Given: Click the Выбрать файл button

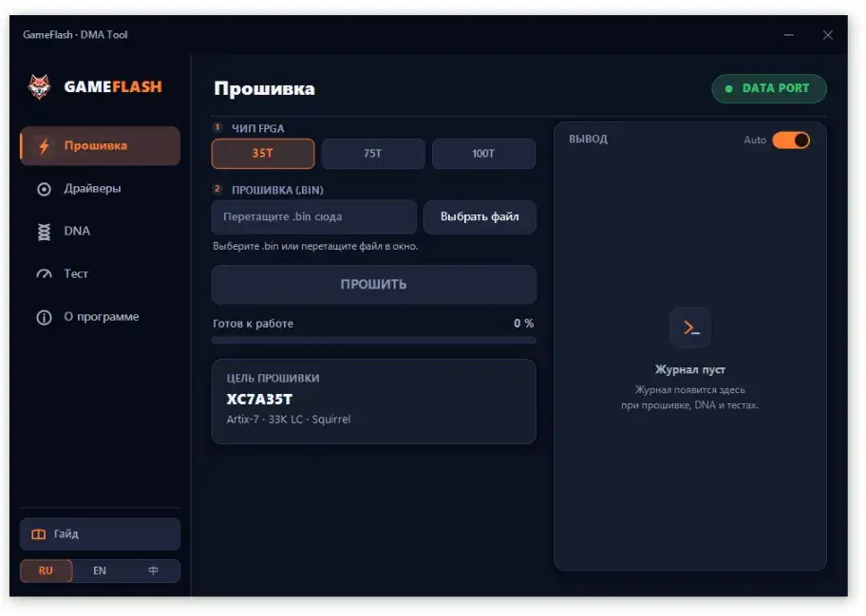Looking at the screenshot, I should coord(480,217).
